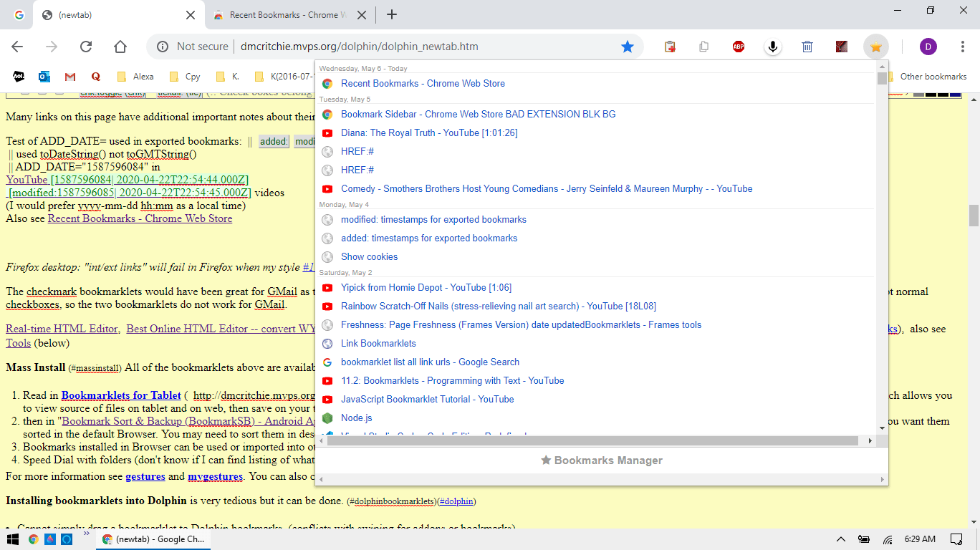Open the Q bookmark icon
The width and height of the screenshot is (980, 550).
94,76
